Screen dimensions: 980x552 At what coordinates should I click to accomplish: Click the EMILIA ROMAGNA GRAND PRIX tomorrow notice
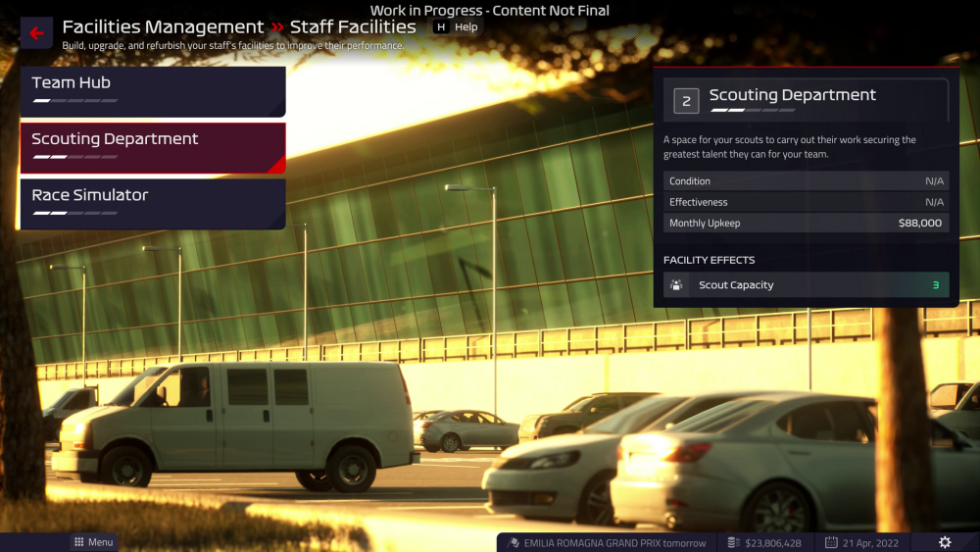[615, 542]
